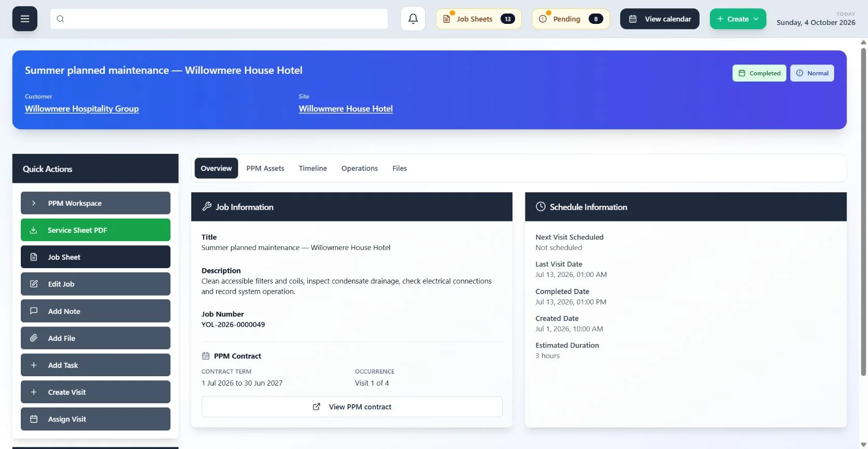The image size is (868, 449).
Task: Open the Timeline tab
Action: point(313,168)
